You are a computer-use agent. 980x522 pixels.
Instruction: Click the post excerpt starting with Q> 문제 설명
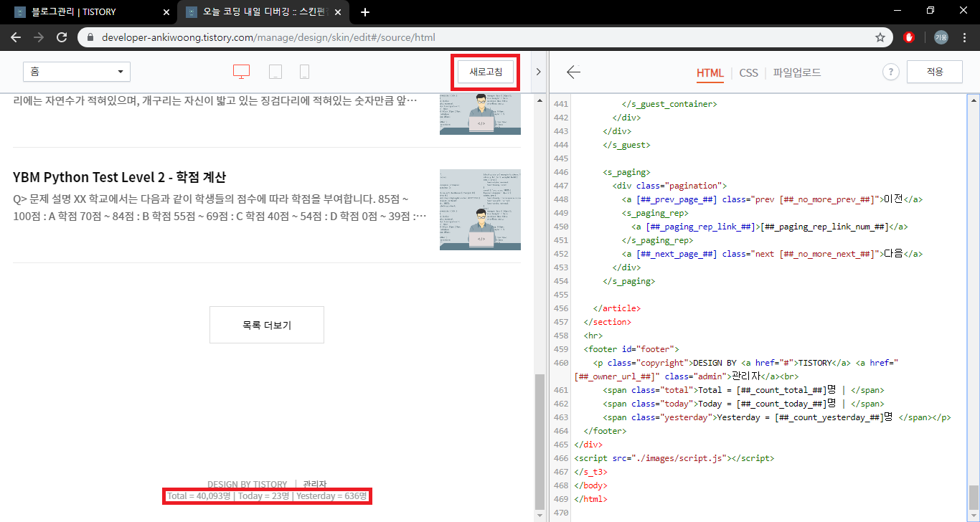pos(220,207)
